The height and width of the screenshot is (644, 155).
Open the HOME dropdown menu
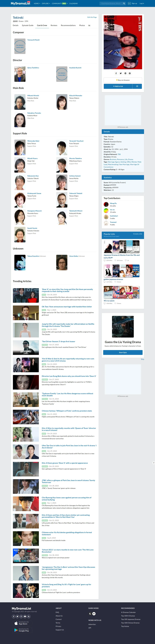coord(37,3)
